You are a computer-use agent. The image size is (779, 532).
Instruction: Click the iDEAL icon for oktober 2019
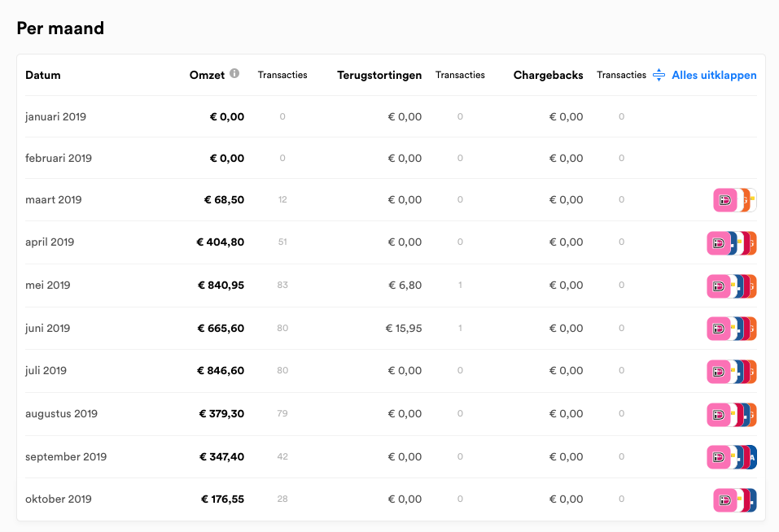[724, 500]
